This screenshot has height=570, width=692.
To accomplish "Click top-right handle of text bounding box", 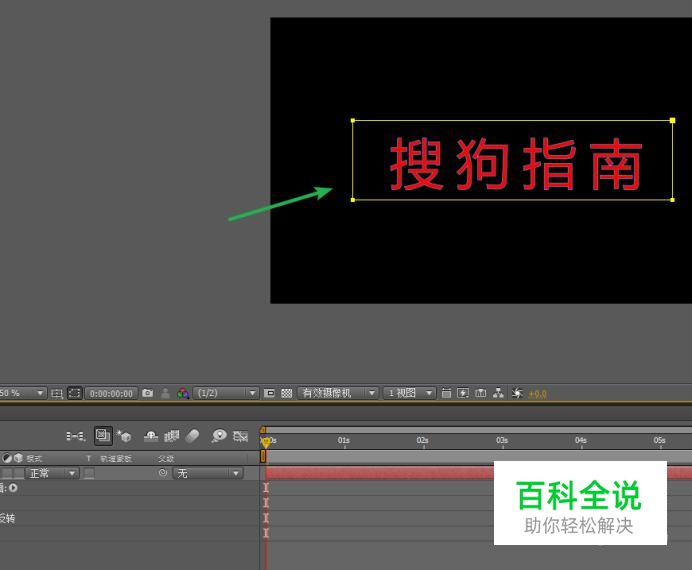I will (x=672, y=120).
